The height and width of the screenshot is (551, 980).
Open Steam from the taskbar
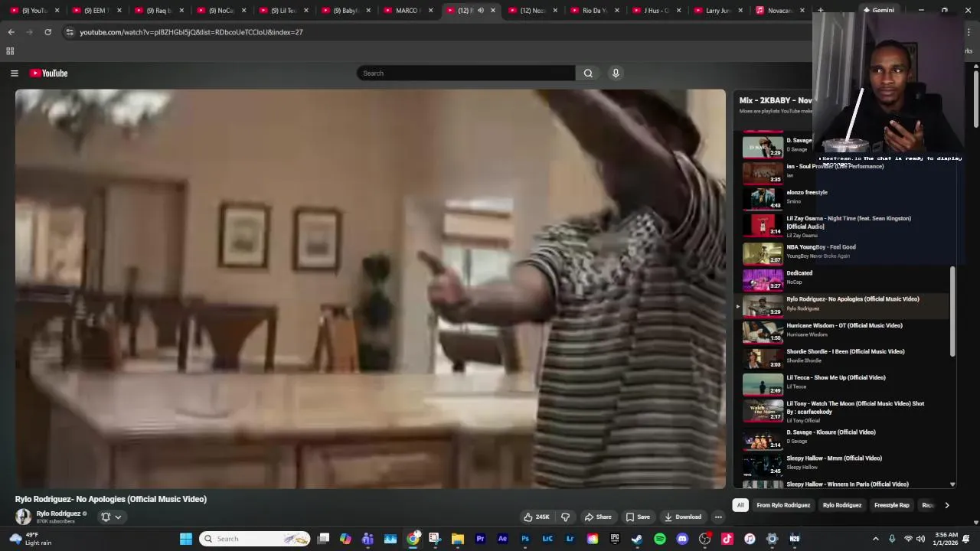coord(637,539)
